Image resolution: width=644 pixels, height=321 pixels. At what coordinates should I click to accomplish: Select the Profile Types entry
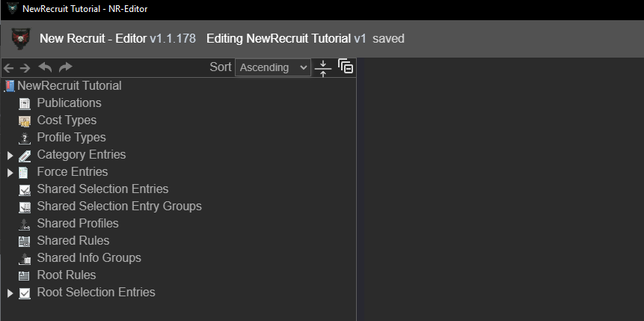pos(72,137)
